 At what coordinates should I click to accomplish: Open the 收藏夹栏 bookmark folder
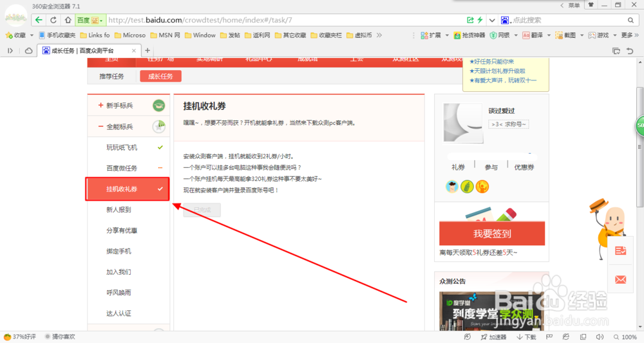(326, 35)
